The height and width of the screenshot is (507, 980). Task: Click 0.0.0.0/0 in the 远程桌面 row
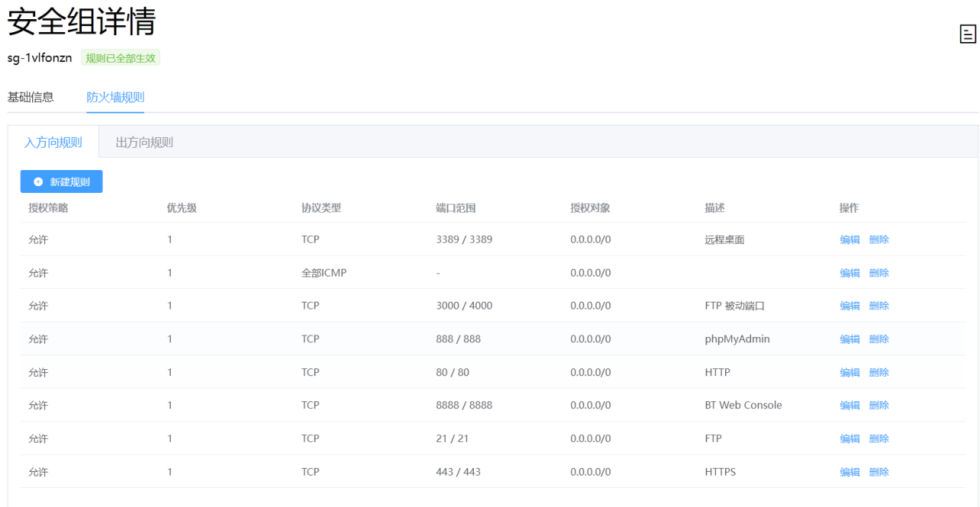click(x=590, y=240)
